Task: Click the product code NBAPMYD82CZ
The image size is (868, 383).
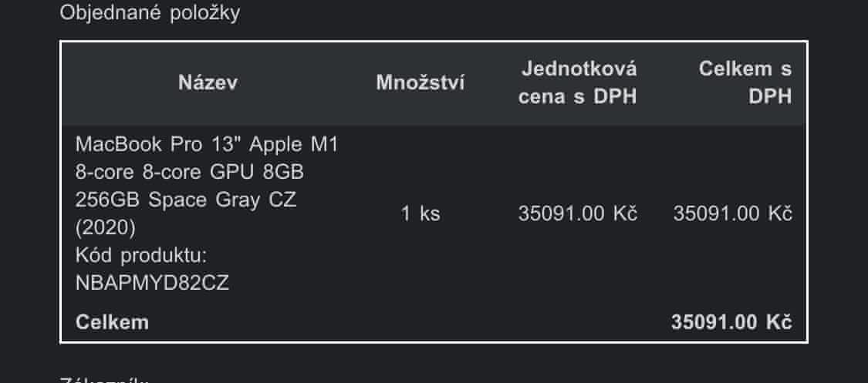Action: click(x=152, y=283)
